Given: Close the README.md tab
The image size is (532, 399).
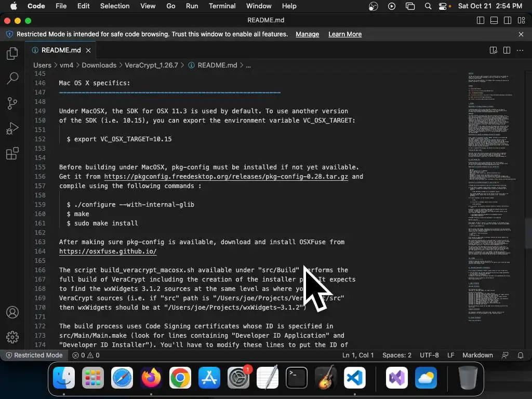Looking at the screenshot, I should (x=88, y=50).
